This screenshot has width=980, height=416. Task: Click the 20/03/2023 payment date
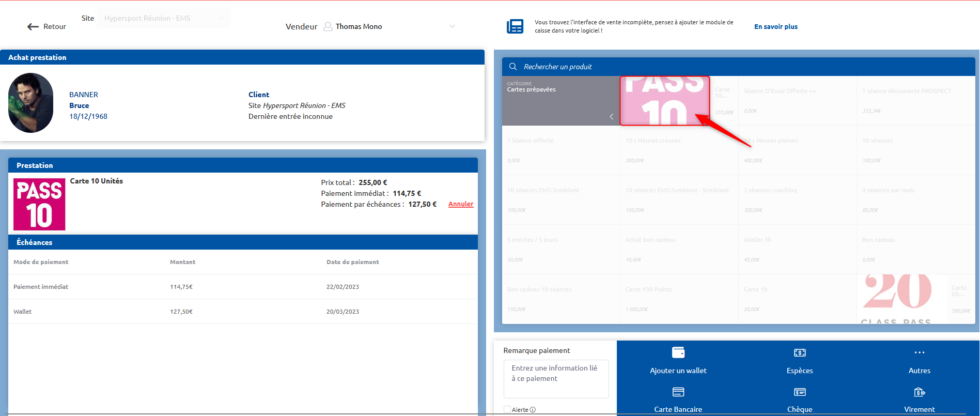pos(343,312)
